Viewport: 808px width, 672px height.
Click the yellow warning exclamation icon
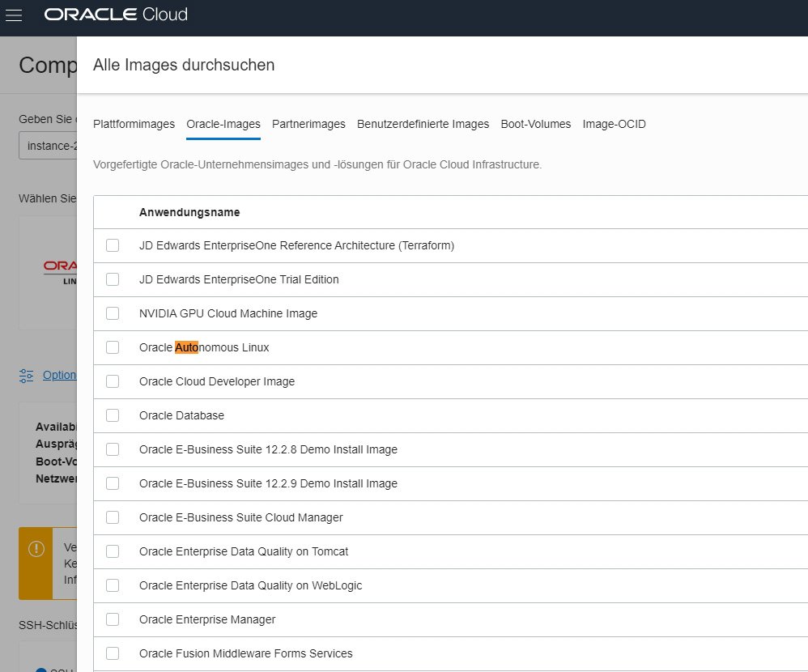(x=36, y=548)
